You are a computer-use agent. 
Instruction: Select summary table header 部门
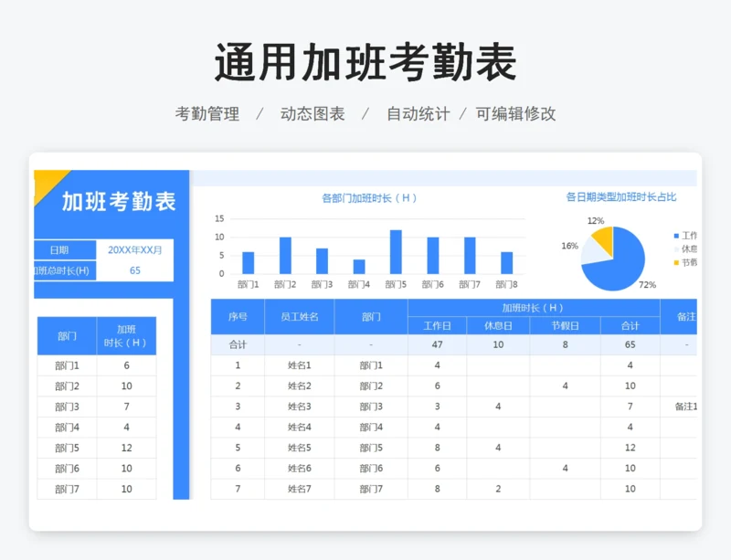click(67, 336)
